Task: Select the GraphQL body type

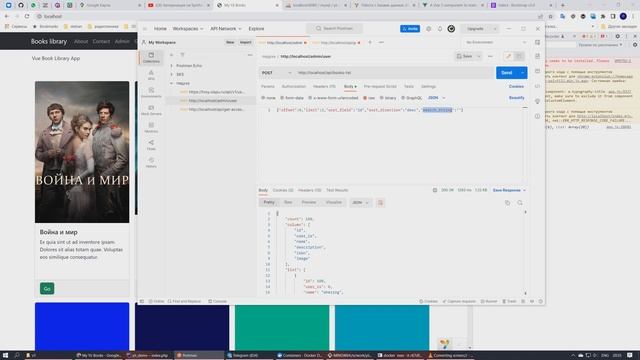Action: click(x=411, y=98)
